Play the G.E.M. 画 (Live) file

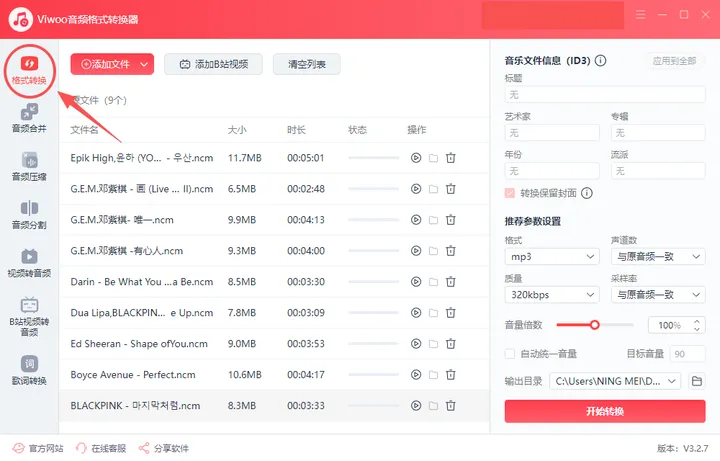[416, 189]
